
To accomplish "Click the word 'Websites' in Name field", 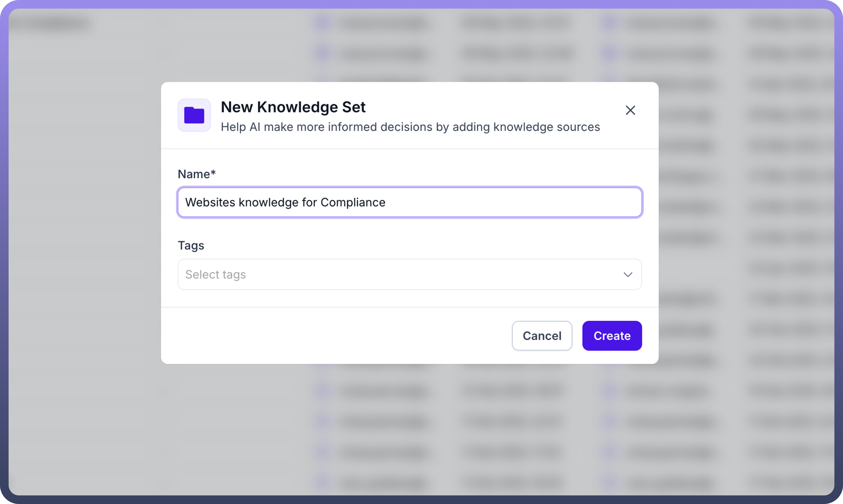I will tap(211, 202).
